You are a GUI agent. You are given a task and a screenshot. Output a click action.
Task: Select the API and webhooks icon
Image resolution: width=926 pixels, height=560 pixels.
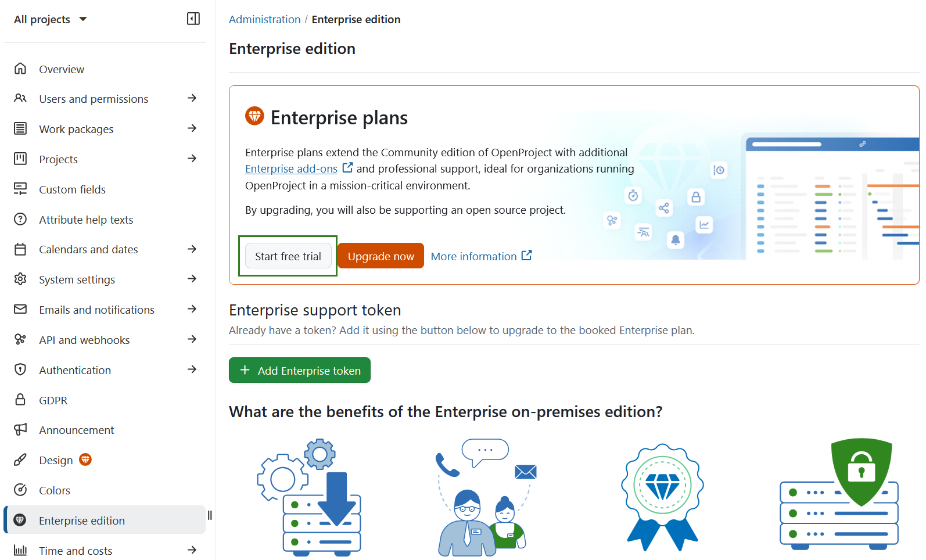coord(20,339)
